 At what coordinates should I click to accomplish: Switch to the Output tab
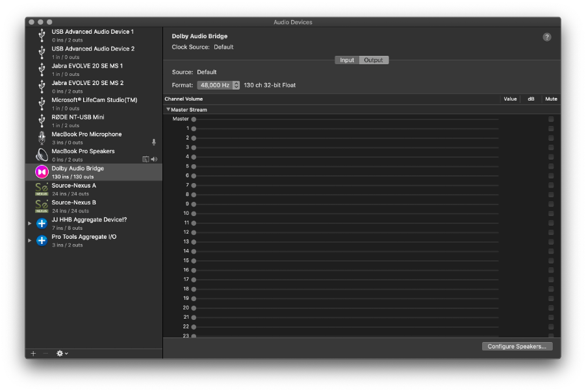coord(374,60)
